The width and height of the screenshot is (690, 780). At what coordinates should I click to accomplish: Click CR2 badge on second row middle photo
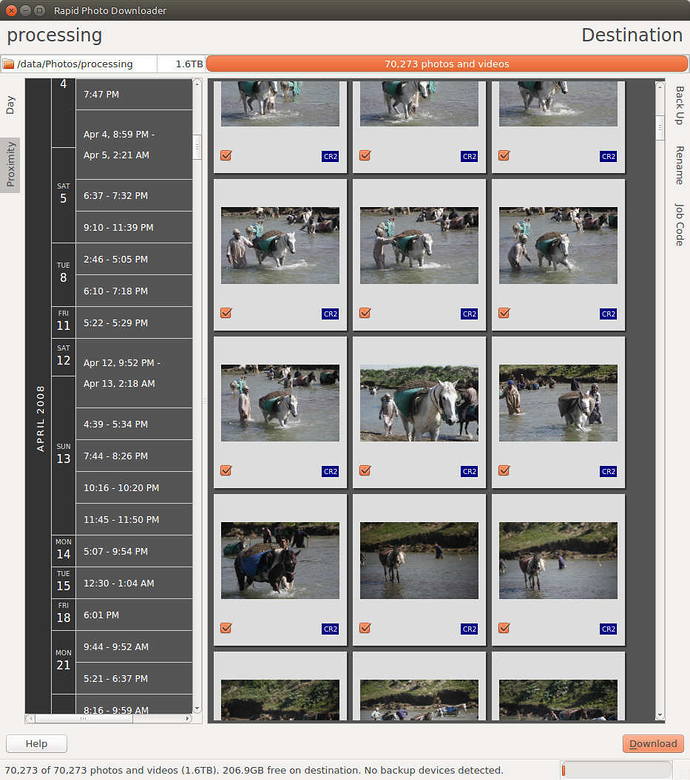click(x=469, y=314)
